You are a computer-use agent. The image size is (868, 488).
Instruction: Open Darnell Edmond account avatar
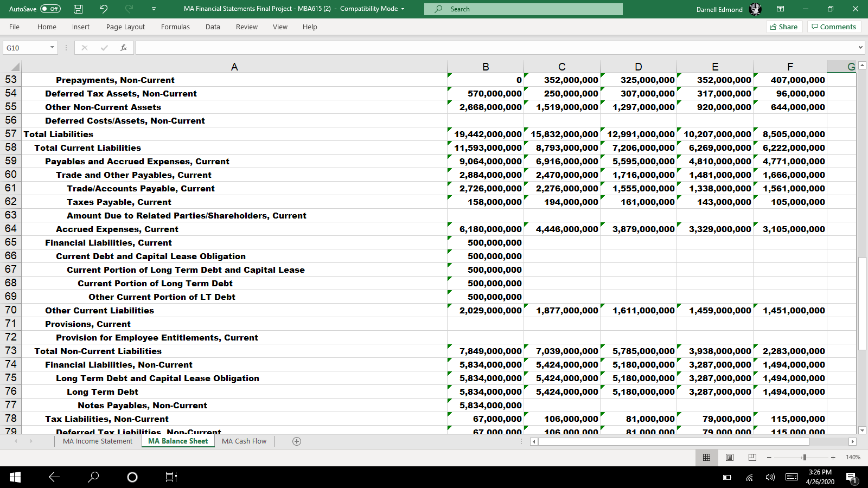point(755,9)
